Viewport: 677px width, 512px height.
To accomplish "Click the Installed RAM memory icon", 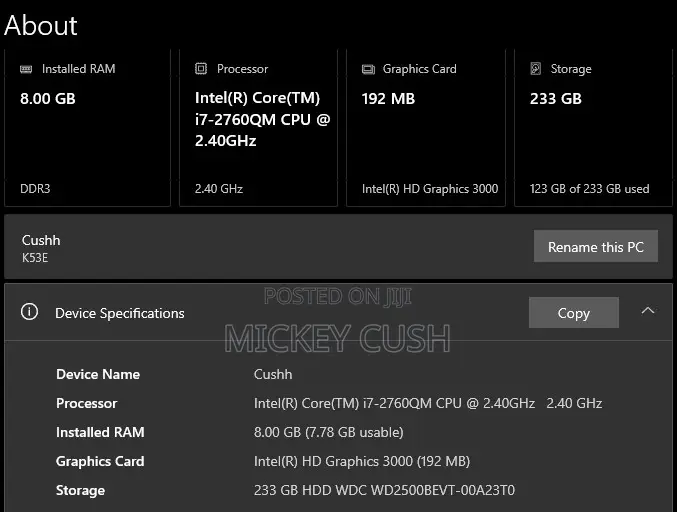I will 26,69.
